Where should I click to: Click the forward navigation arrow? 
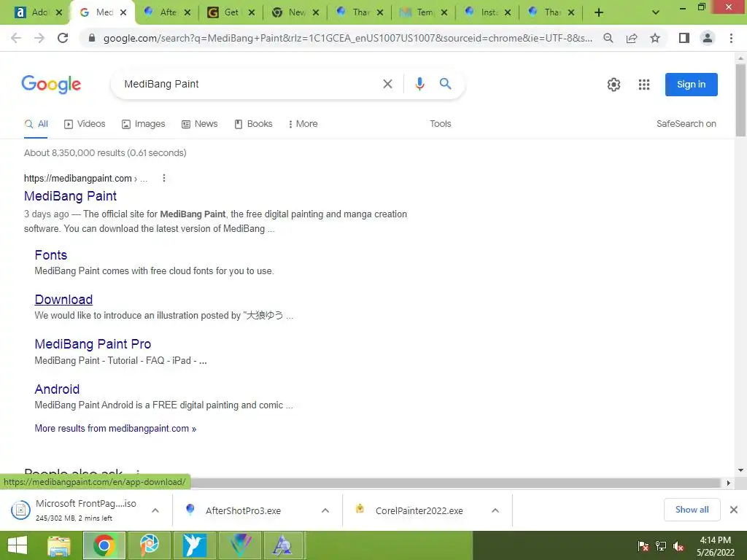[39, 38]
